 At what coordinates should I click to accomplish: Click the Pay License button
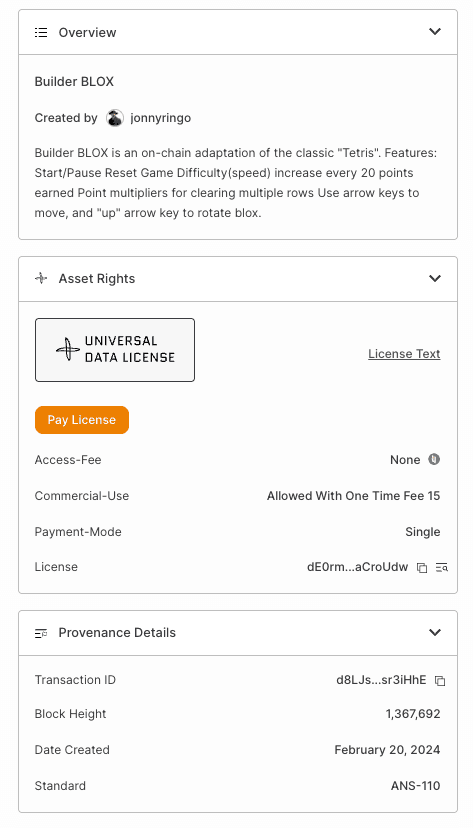click(82, 420)
